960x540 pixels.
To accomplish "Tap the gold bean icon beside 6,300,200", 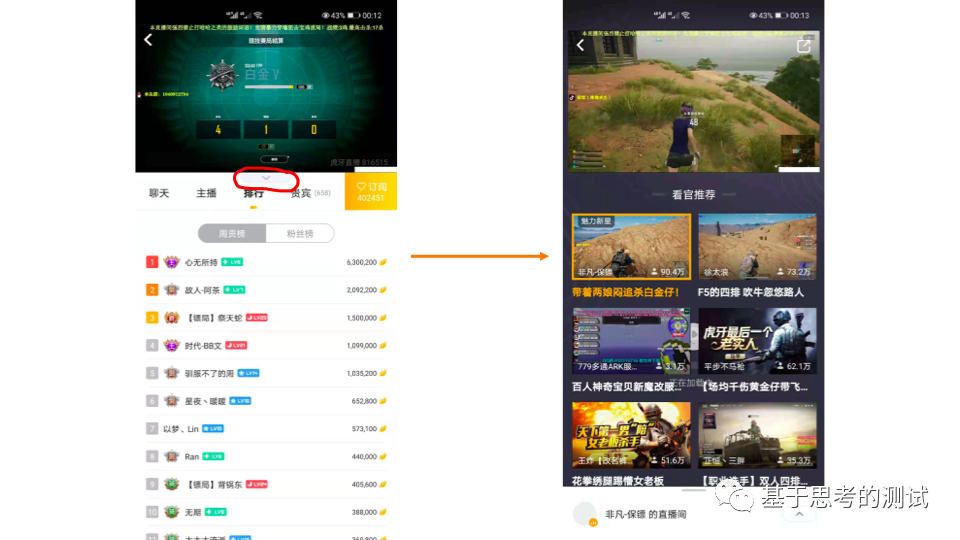I will point(383,262).
